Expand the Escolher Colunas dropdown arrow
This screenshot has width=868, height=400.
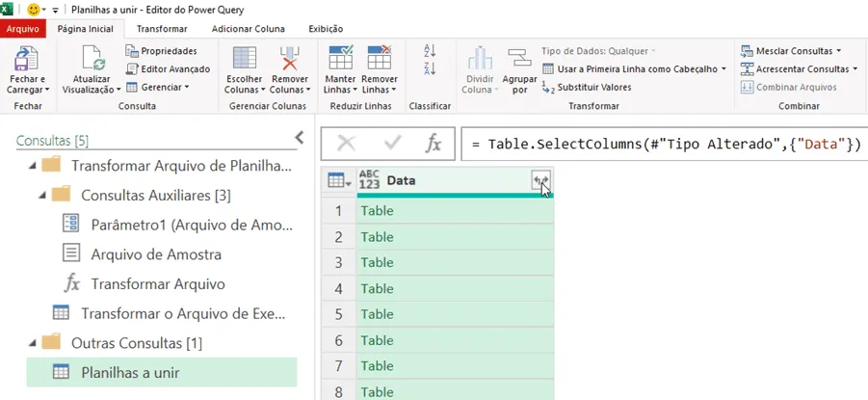tap(263, 90)
